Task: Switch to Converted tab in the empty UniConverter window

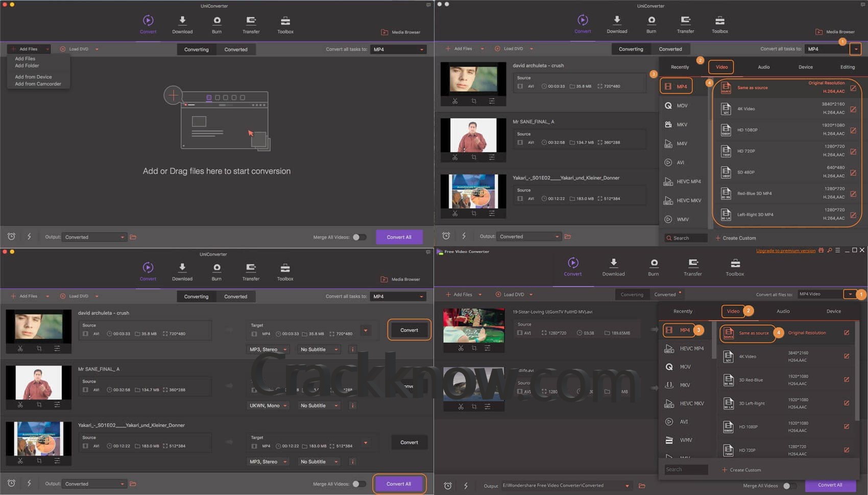Action: tap(236, 50)
